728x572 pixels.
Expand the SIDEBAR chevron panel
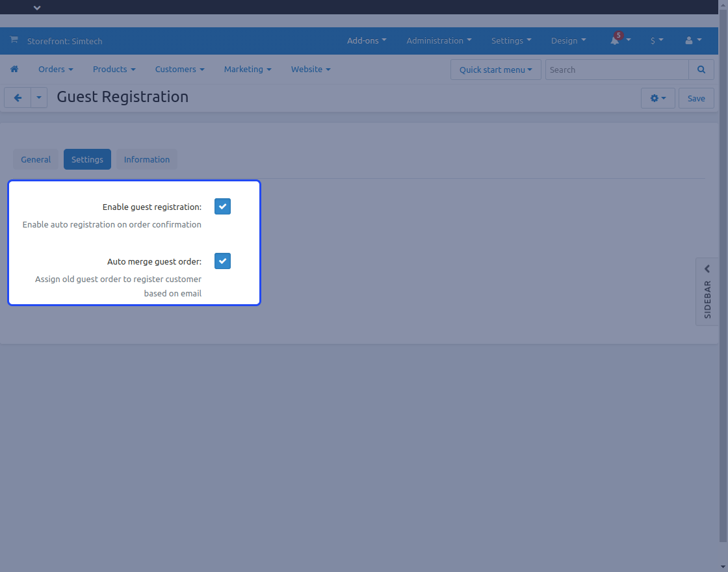[x=707, y=269]
